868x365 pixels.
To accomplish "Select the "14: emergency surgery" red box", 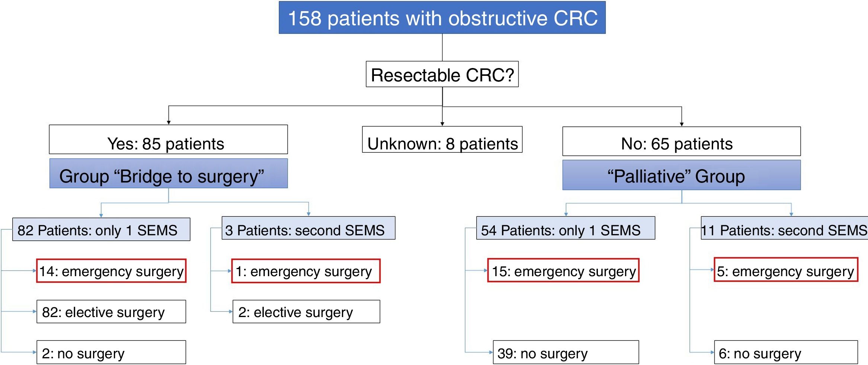I will 111,271.
